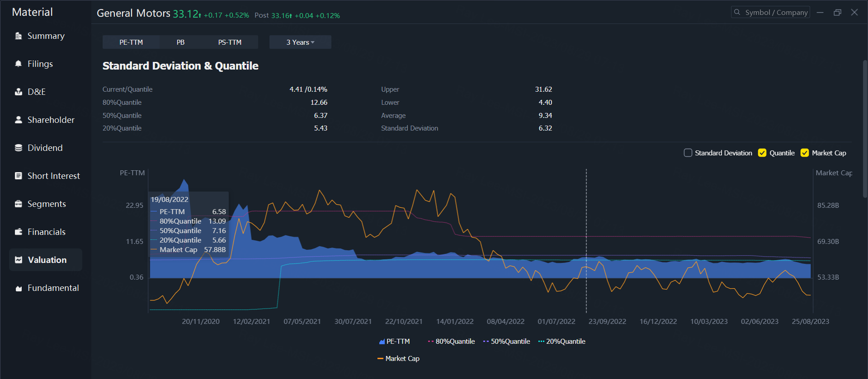This screenshot has width=868, height=379.
Task: Select the Valuation chart icon
Action: click(x=19, y=260)
